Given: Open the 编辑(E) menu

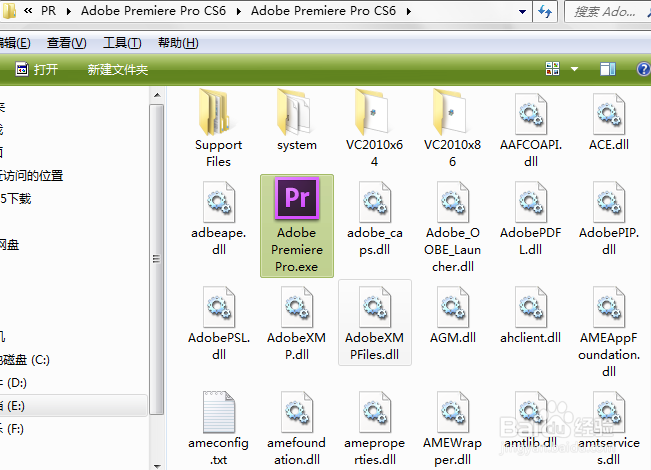Looking at the screenshot, I should [x=15, y=43].
